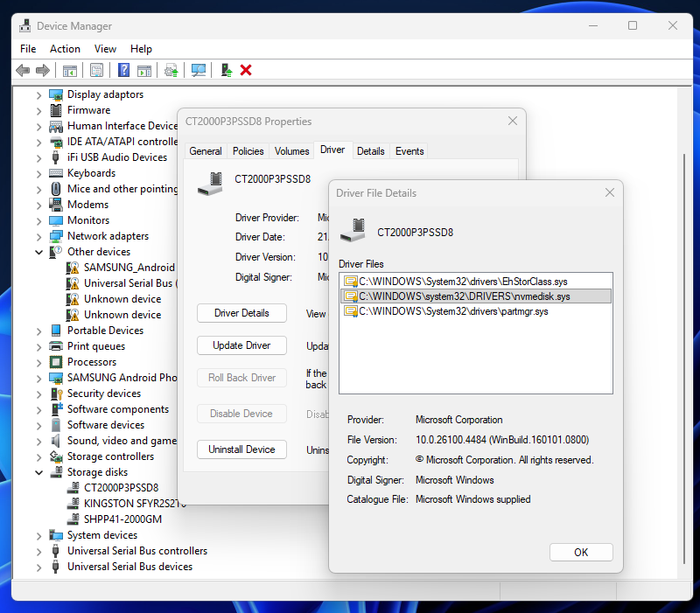Collapse the Other devices category
This screenshot has height=613, width=700.
(38, 252)
